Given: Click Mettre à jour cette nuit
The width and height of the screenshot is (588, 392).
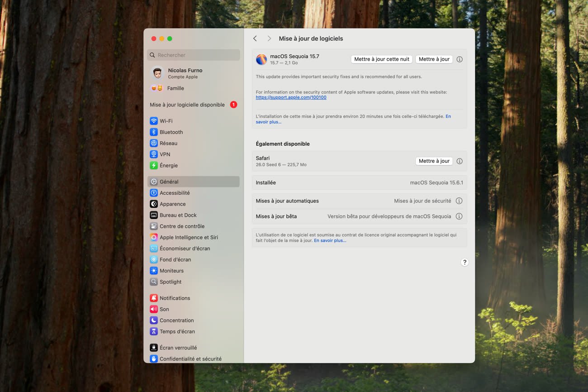Looking at the screenshot, I should pos(382,59).
